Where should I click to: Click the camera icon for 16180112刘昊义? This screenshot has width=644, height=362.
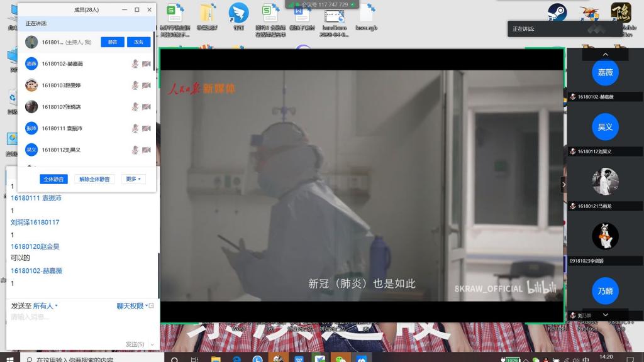pyautogui.click(x=147, y=150)
